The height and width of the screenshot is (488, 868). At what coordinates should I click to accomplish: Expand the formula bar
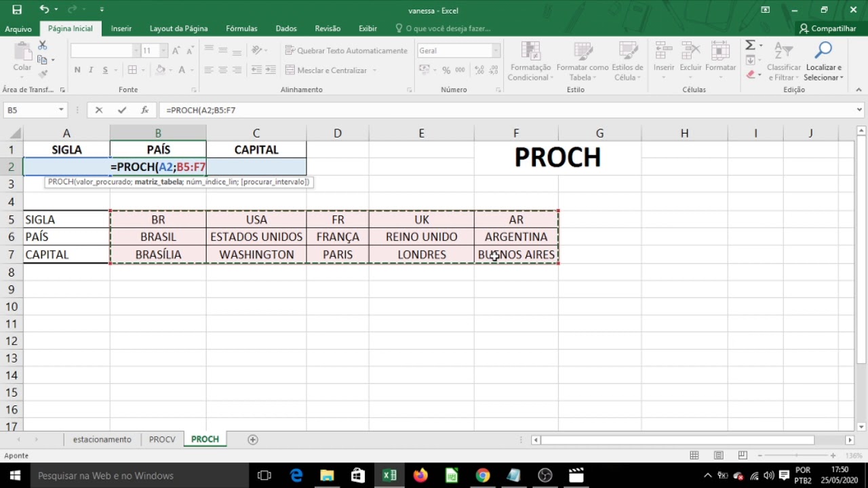coord(859,110)
